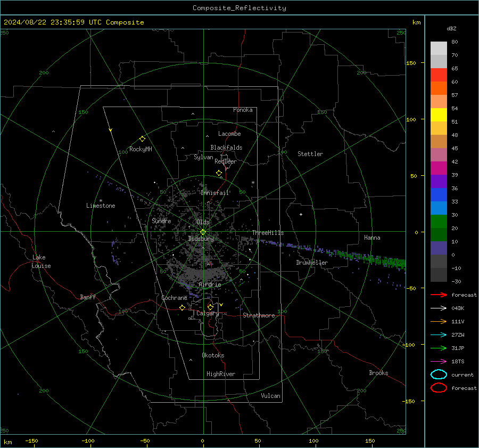
Task: Select the Vulcan map label
Action: pos(271,396)
